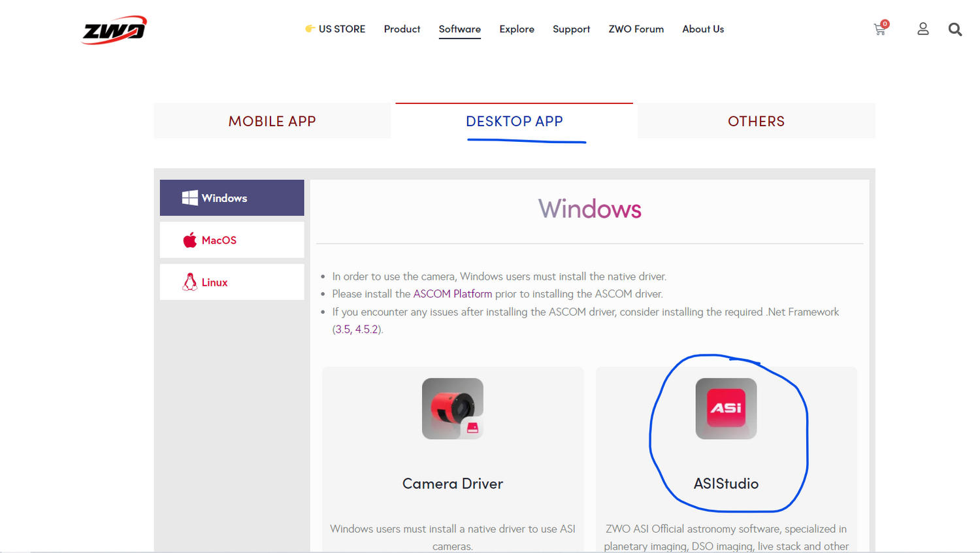Open the Explore menu
980x553 pixels.
(517, 29)
